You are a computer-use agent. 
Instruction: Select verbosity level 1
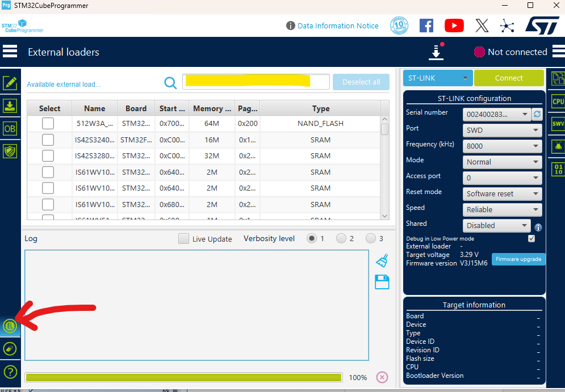(x=312, y=238)
